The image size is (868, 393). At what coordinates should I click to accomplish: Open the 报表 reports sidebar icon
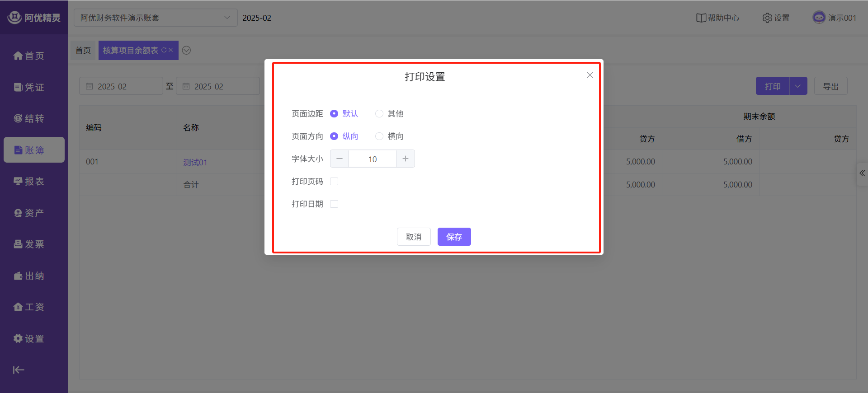pos(18,182)
